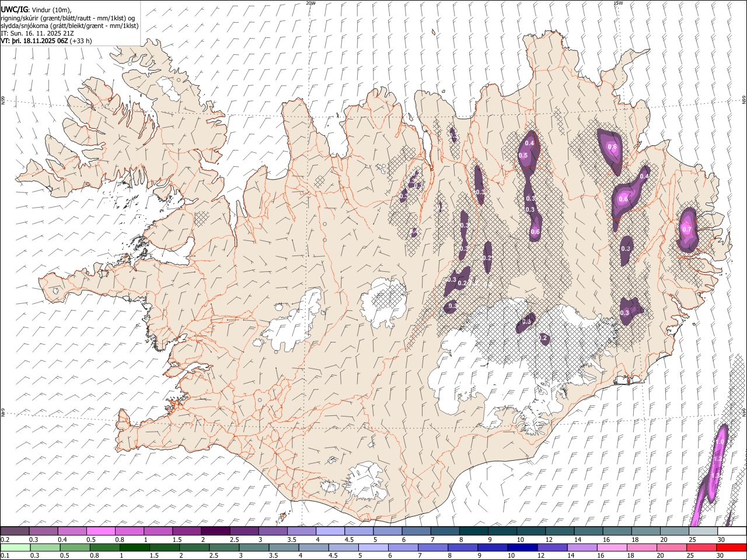This screenshot has width=747, height=560.
Task: Click the 'slydda/snjókoma' legend description line
Action: [x=69, y=26]
